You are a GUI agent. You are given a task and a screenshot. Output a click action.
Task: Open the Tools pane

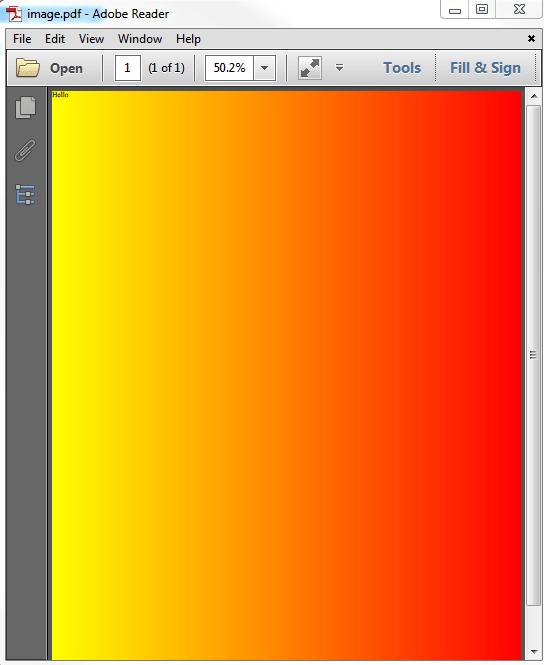(x=402, y=68)
